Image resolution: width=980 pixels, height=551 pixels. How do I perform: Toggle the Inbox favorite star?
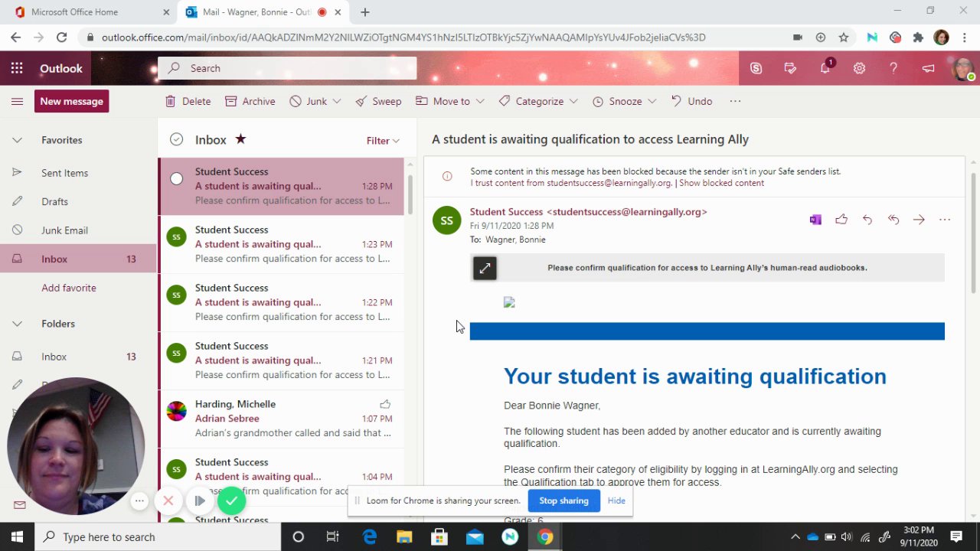click(x=240, y=139)
